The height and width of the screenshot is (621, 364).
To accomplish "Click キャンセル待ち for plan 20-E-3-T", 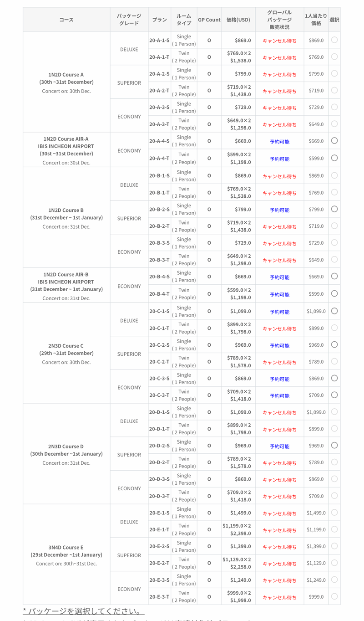I will pyautogui.click(x=279, y=597).
